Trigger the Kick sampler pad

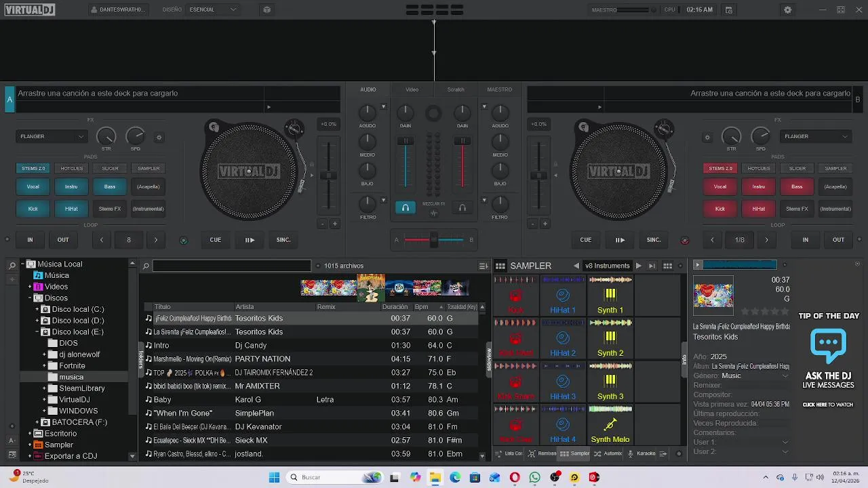(x=515, y=296)
